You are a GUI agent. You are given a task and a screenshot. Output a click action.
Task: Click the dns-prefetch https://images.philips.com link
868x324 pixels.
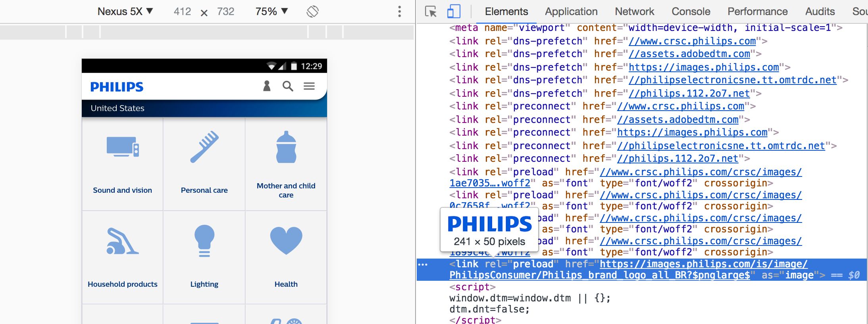[x=704, y=67]
